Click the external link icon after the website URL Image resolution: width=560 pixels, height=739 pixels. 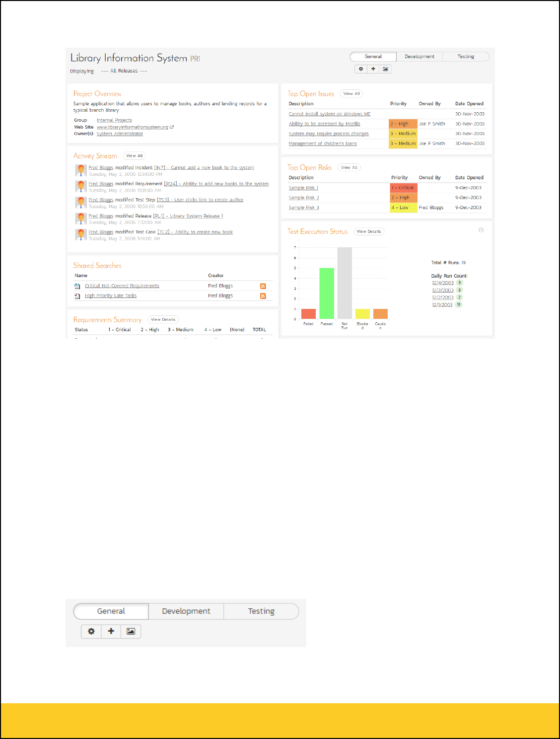[172, 127]
